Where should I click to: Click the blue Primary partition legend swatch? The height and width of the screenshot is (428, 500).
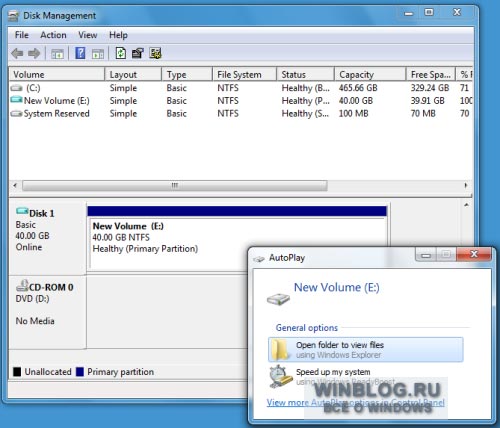click(80, 372)
